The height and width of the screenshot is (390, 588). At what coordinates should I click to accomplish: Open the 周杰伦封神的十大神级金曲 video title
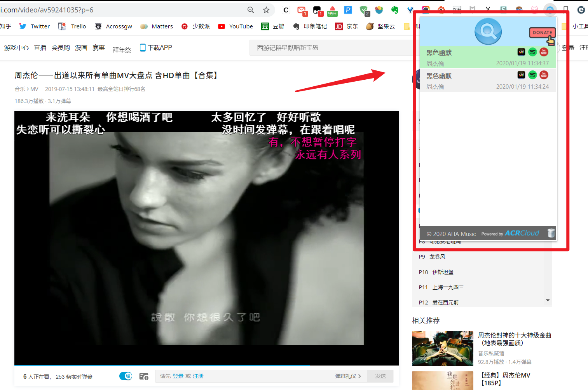(x=515, y=339)
